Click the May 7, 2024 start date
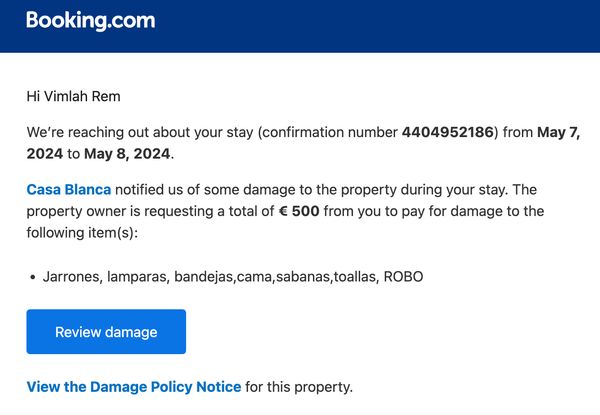The width and height of the screenshot is (600, 415). [x=303, y=143]
